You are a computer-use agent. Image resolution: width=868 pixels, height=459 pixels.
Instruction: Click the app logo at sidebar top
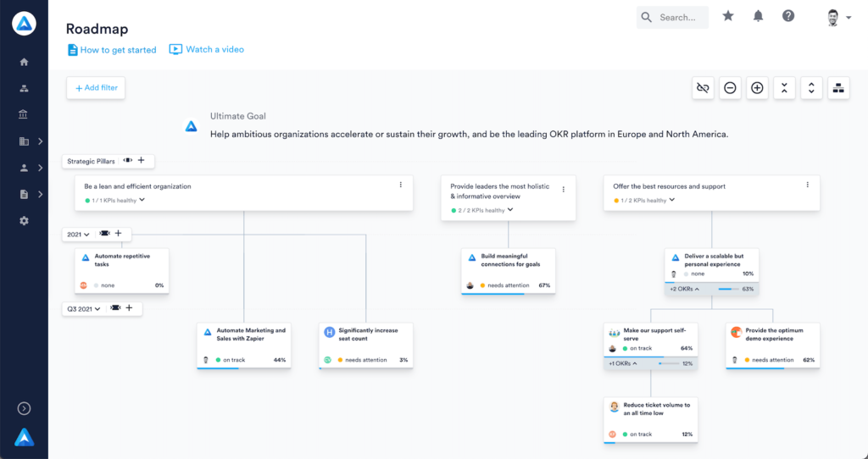24,23
